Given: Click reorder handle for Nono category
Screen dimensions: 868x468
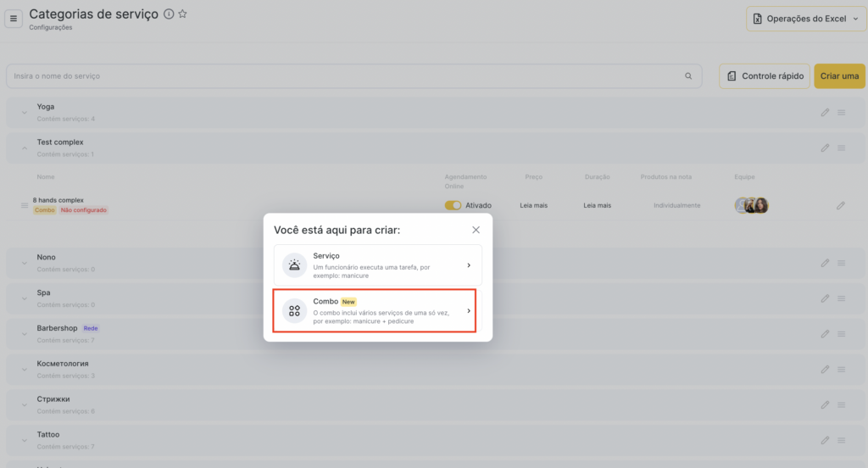Looking at the screenshot, I should coord(842,263).
